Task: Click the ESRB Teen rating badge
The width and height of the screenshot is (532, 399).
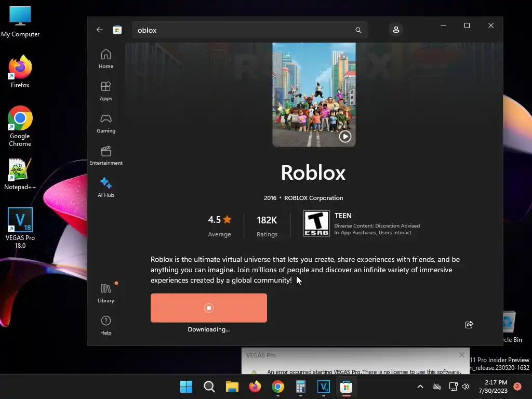Action: tap(316, 223)
